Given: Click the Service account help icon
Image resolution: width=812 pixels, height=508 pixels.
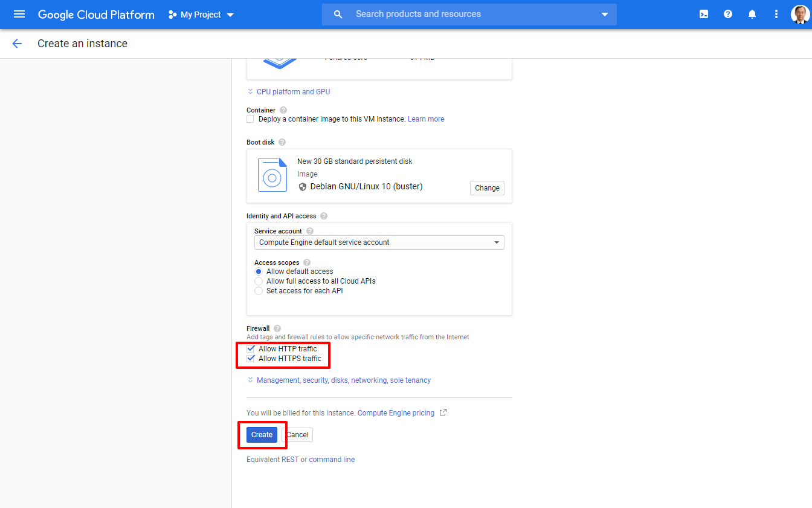Looking at the screenshot, I should 310,231.
